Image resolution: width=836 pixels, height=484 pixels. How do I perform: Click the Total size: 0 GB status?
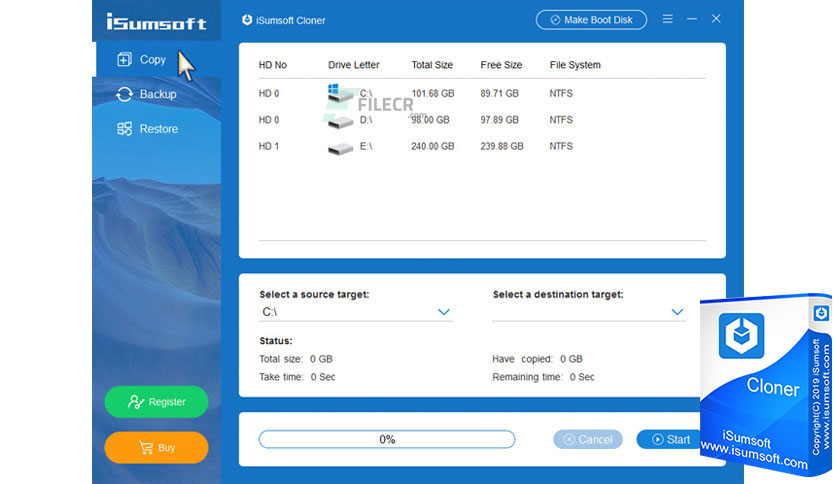296,359
